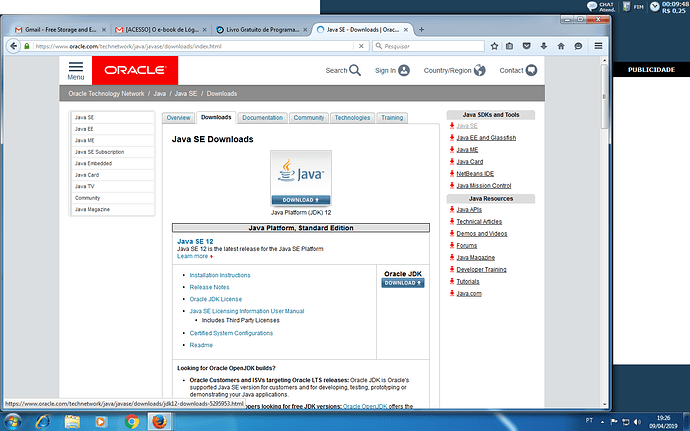Open Release Notes link
The image size is (690, 431).
pyautogui.click(x=209, y=287)
